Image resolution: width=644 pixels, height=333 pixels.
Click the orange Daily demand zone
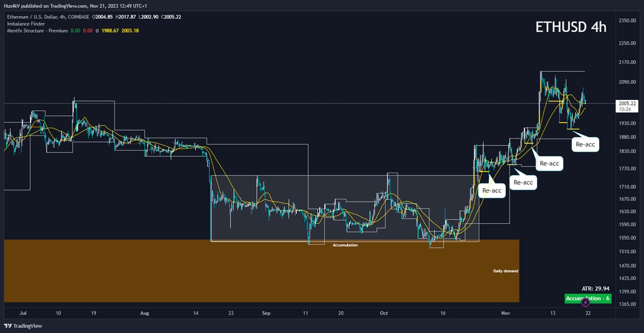point(261,271)
